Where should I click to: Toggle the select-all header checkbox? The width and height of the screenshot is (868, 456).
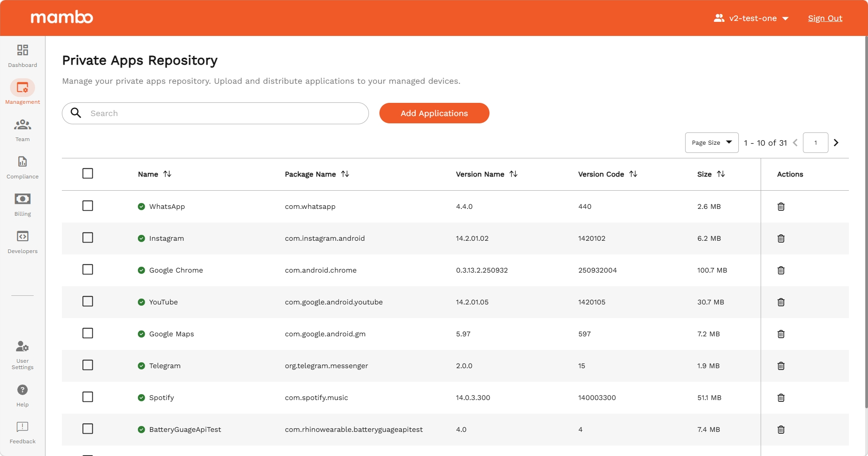(88, 173)
